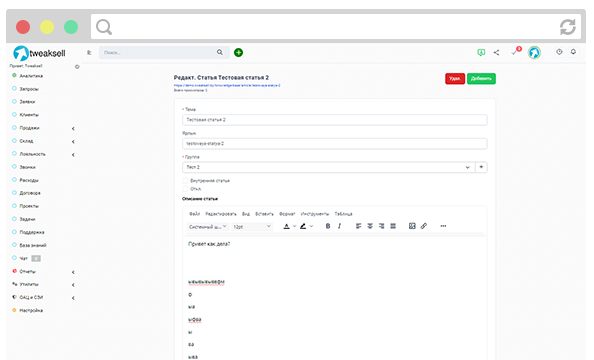Open the Группа dropdown showing Тест 2
Image resolution: width=594 pixels, height=360 pixels.
[x=328, y=167]
